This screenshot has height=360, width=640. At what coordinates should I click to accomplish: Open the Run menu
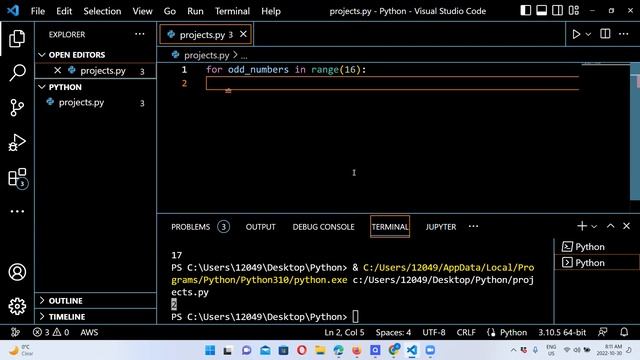195,11
